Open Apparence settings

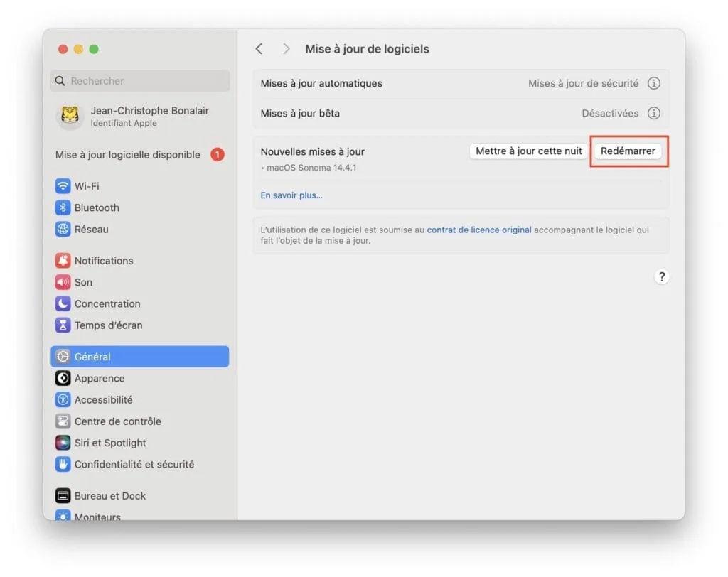click(x=100, y=378)
